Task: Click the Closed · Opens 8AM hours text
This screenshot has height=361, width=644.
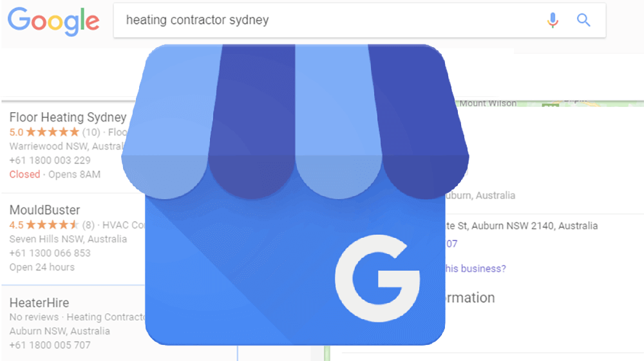Action: pos(55,174)
